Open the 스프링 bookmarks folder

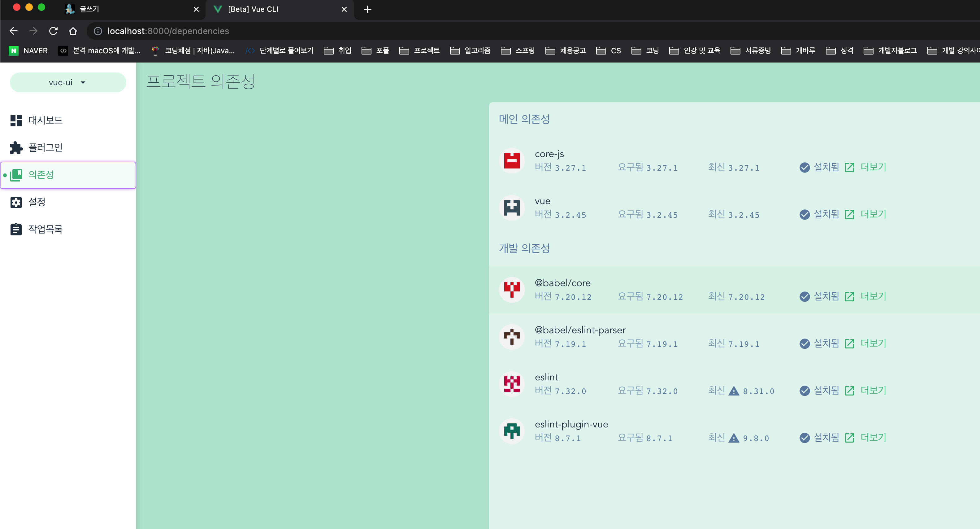coord(518,50)
